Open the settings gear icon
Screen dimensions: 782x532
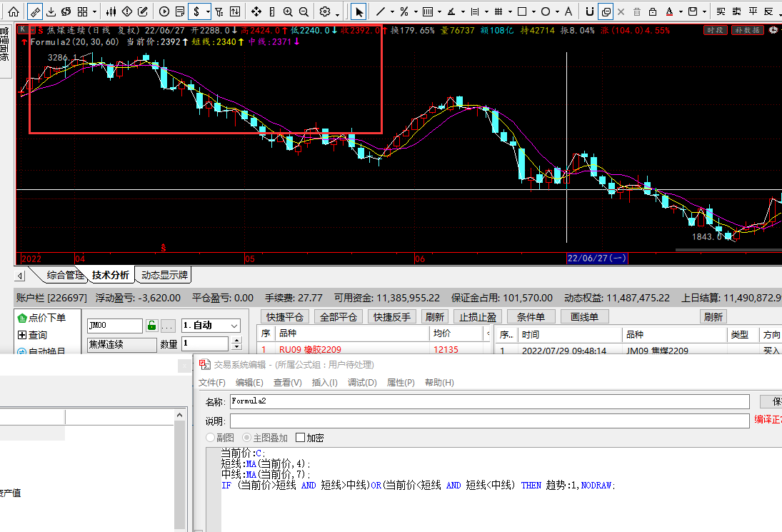tap(325, 11)
